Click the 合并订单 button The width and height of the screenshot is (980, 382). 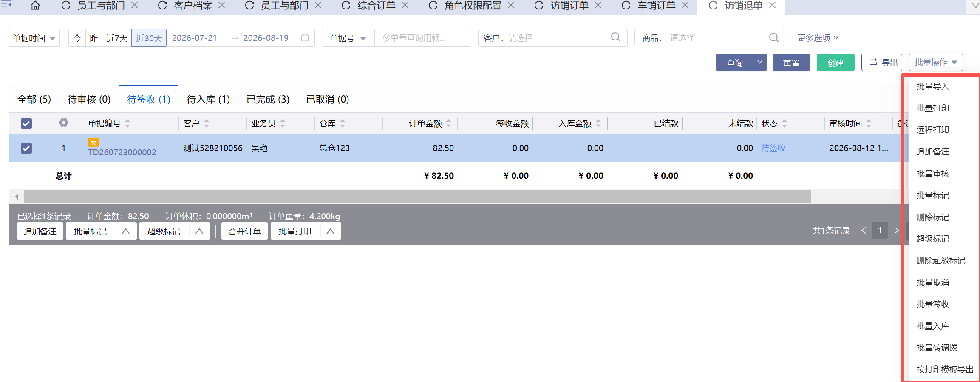(x=244, y=231)
